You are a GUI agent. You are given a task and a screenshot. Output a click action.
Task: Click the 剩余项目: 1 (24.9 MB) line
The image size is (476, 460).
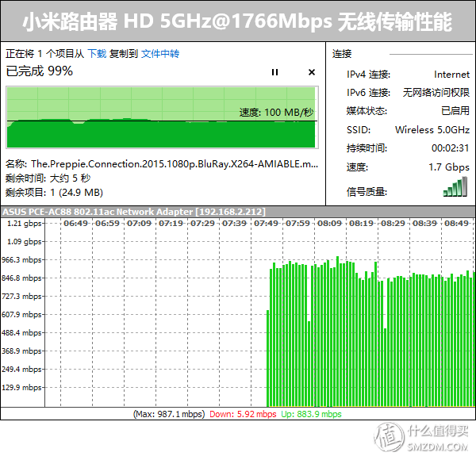coord(54,193)
